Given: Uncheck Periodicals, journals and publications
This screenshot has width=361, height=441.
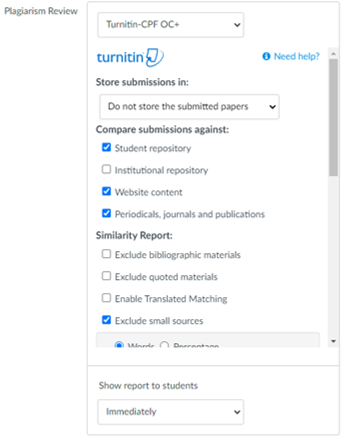Looking at the screenshot, I should (x=106, y=213).
